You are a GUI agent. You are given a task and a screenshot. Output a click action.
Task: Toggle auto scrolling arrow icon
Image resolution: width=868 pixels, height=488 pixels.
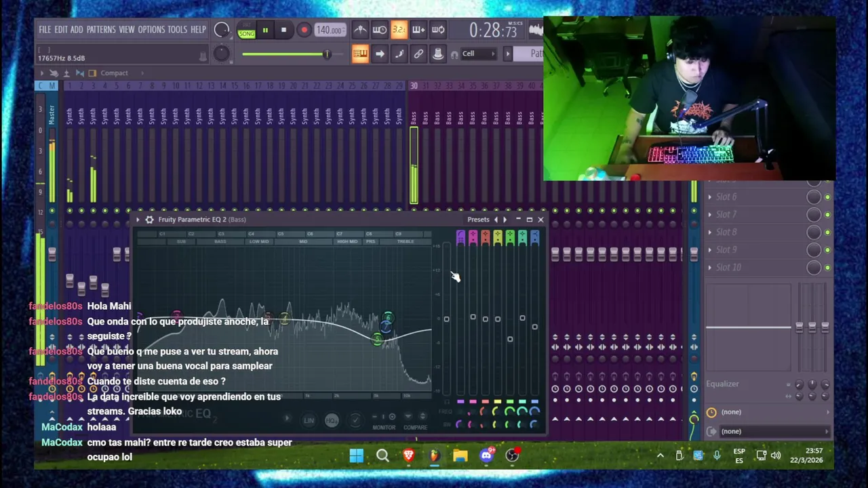(x=380, y=54)
